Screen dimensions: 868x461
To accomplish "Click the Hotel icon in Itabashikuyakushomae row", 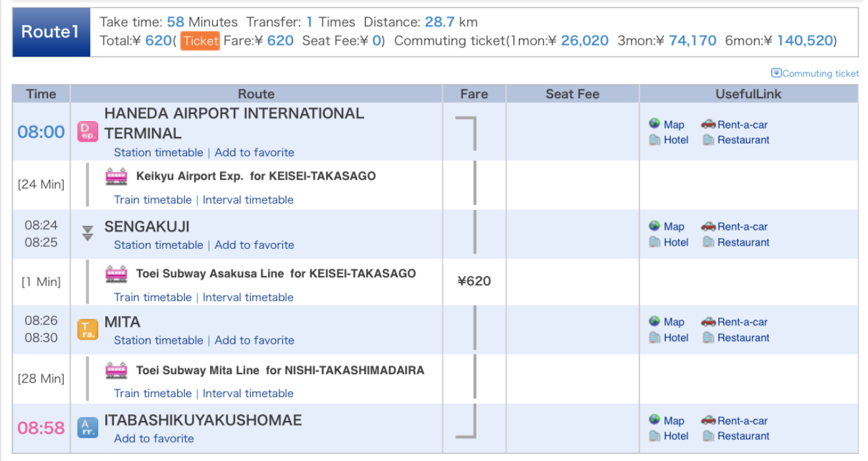I will [655, 435].
